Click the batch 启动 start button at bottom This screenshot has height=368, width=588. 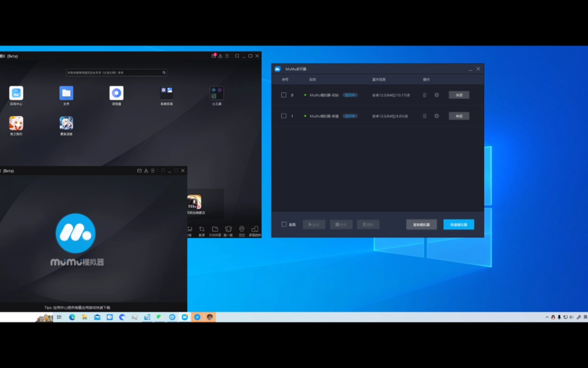pyautogui.click(x=314, y=225)
